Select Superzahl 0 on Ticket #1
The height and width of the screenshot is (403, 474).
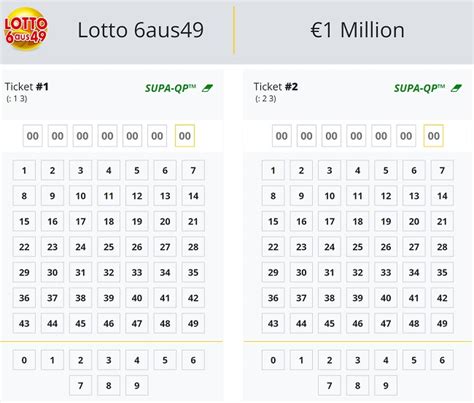click(24, 360)
